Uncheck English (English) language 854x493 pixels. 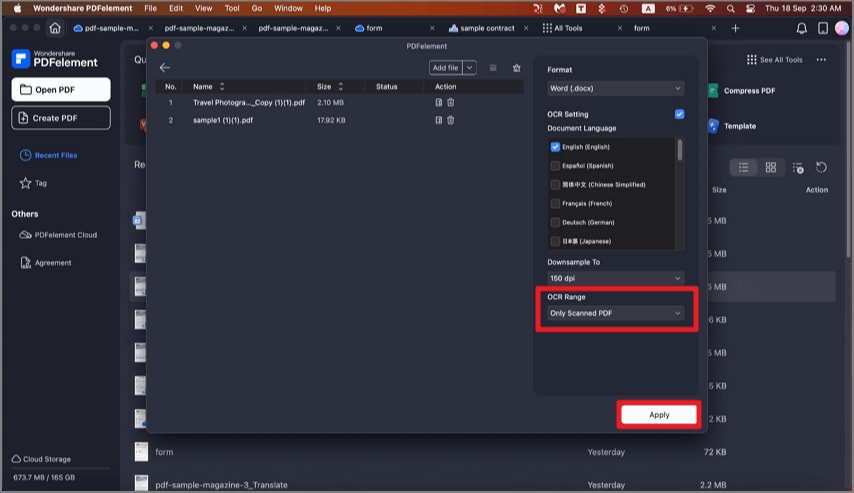(x=555, y=147)
